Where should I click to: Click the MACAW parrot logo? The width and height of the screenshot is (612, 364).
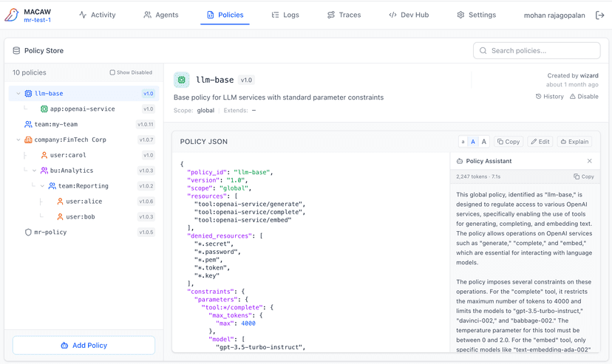tap(11, 15)
